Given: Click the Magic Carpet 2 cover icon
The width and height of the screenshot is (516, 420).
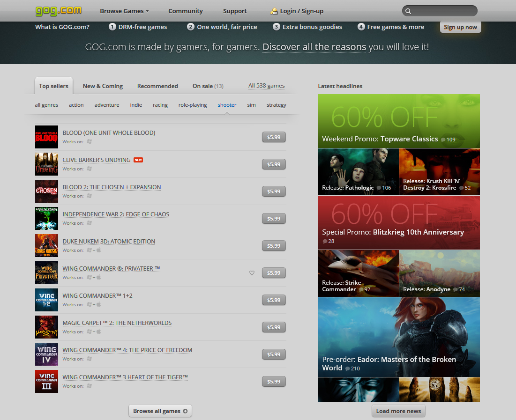Looking at the screenshot, I should (x=46, y=327).
